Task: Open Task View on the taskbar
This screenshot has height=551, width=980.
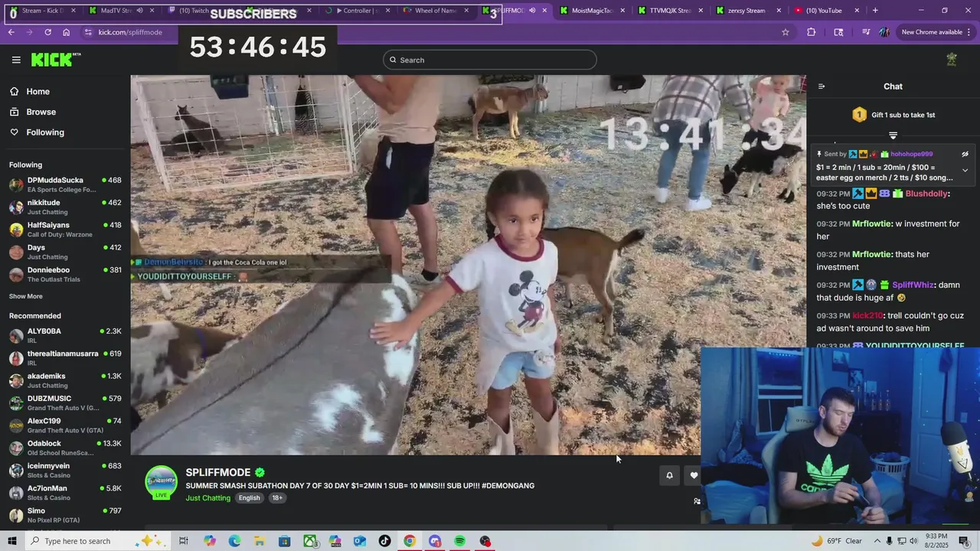Action: 184,541
